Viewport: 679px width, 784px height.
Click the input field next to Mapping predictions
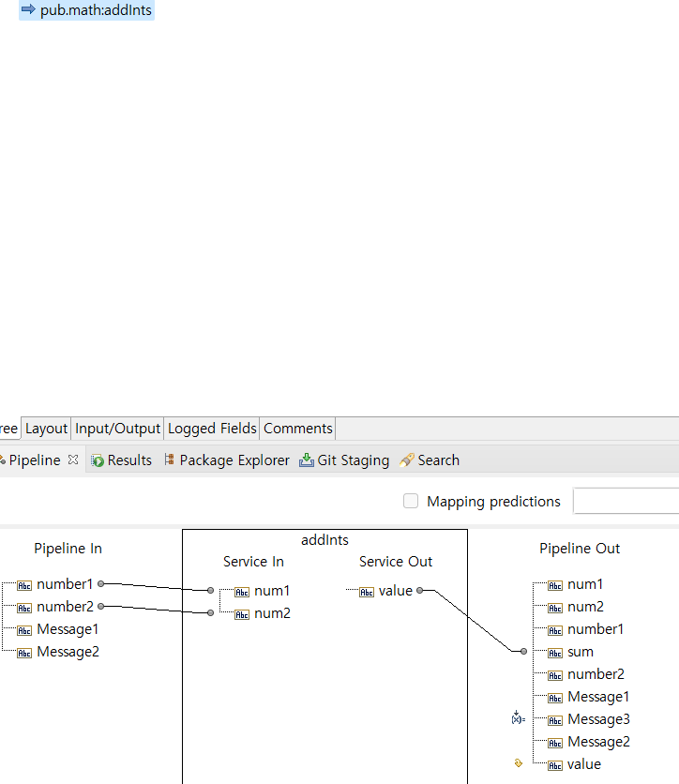point(626,502)
